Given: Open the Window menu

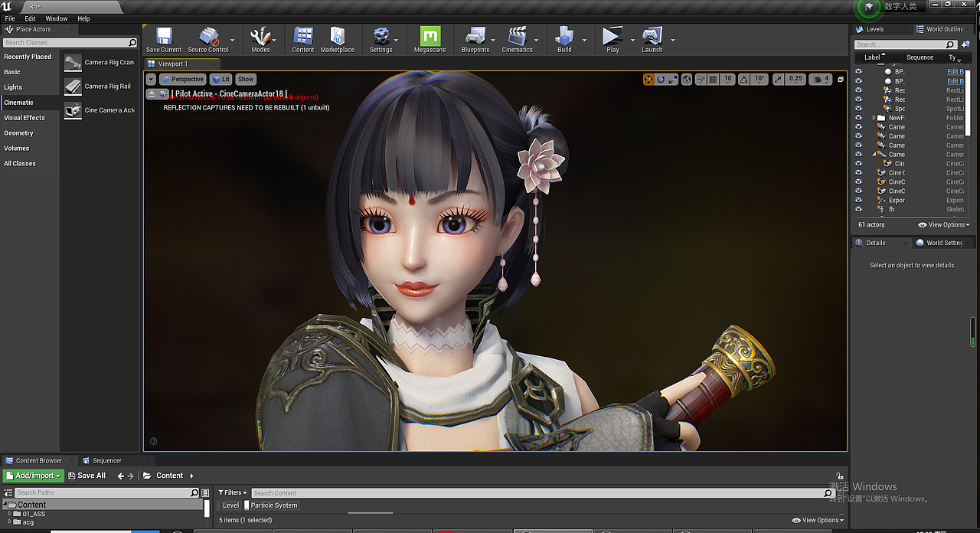Looking at the screenshot, I should [57, 18].
